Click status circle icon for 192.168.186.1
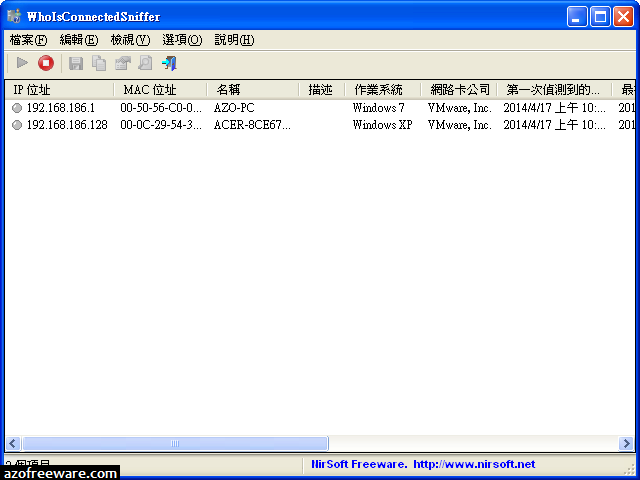This screenshot has height=480, width=640. click(x=17, y=108)
